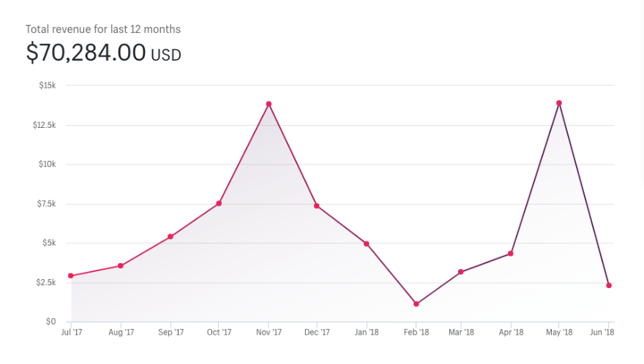Select the Oct '17 data point on the line
This screenshot has width=644, height=364.
pyautogui.click(x=219, y=203)
